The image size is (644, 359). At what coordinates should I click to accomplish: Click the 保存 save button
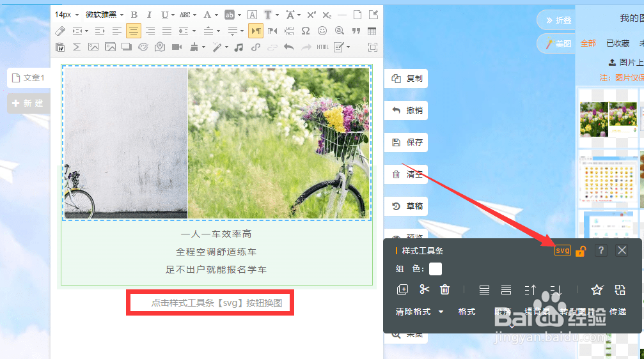(x=406, y=142)
